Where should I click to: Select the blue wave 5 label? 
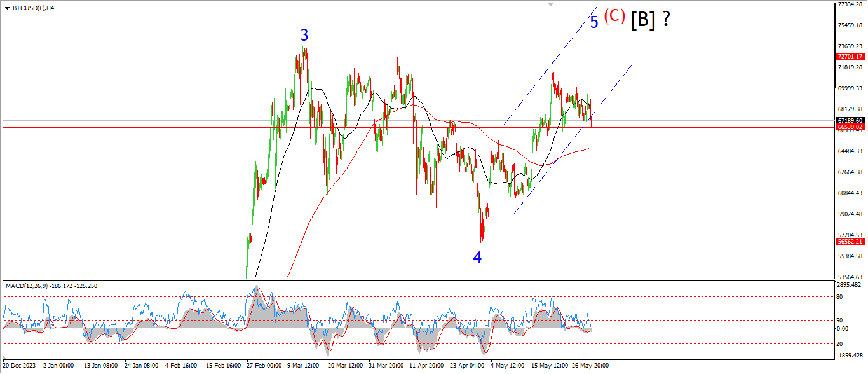tap(593, 23)
